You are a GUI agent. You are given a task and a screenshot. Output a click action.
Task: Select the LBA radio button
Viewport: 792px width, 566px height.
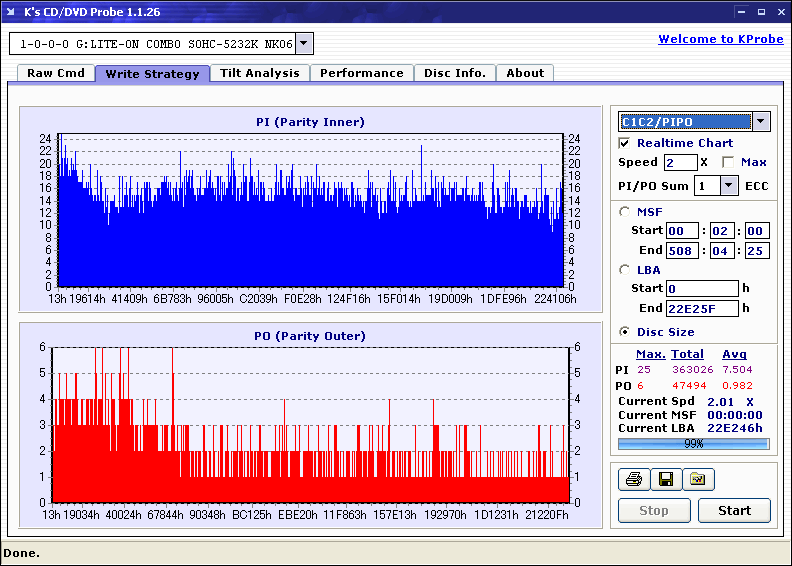(x=625, y=269)
